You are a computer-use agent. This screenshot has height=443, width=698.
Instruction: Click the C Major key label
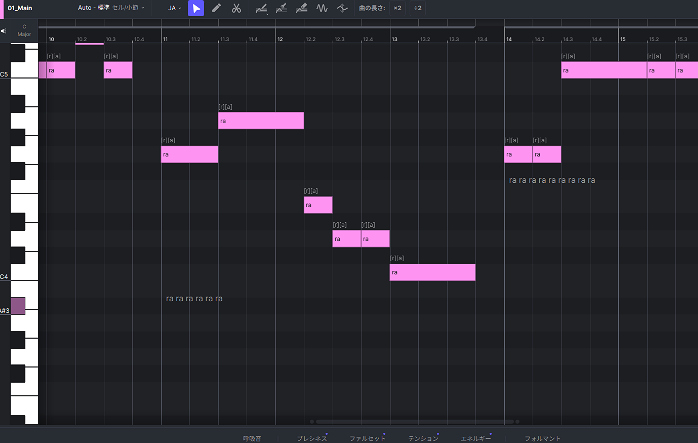(x=24, y=30)
